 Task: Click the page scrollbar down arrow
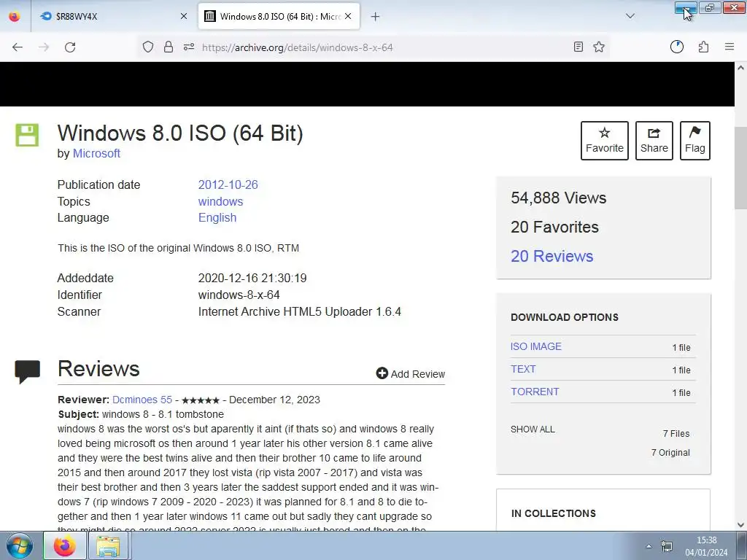tap(740, 525)
